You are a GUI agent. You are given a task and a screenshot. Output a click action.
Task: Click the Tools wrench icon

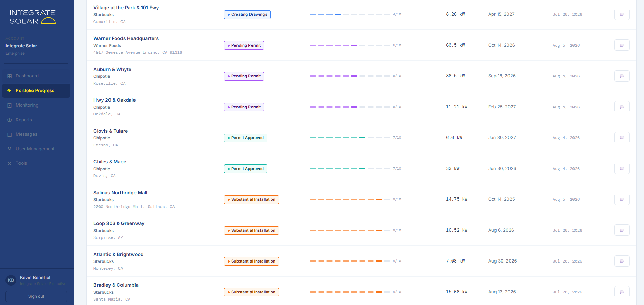tap(10, 163)
